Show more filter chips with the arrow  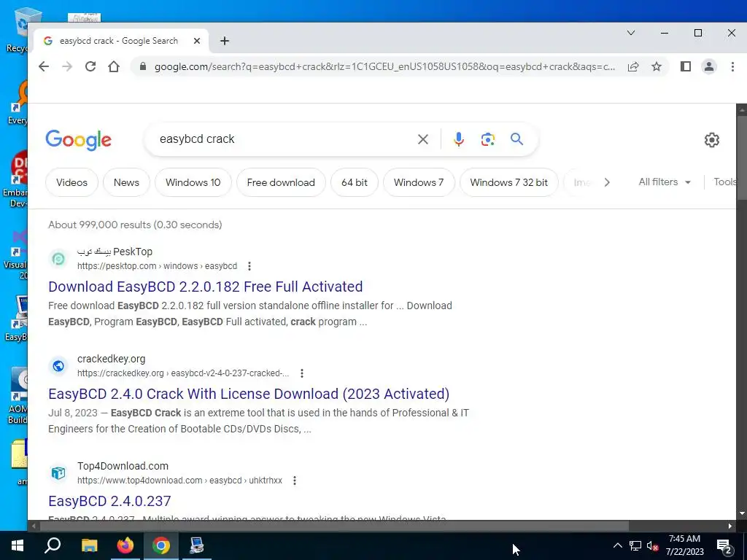[x=606, y=182]
